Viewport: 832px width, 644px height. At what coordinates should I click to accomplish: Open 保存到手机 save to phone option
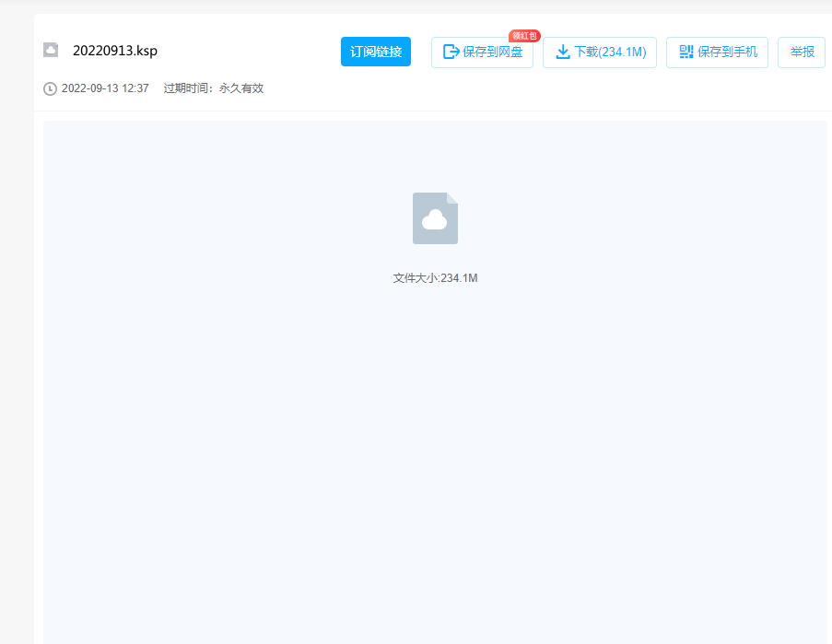tap(717, 52)
